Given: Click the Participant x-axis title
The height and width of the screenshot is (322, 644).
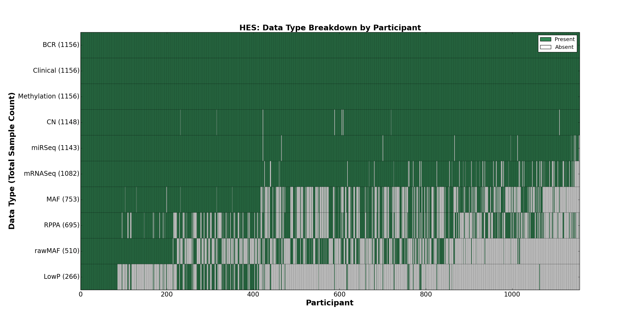Looking at the screenshot, I should (330, 303).
